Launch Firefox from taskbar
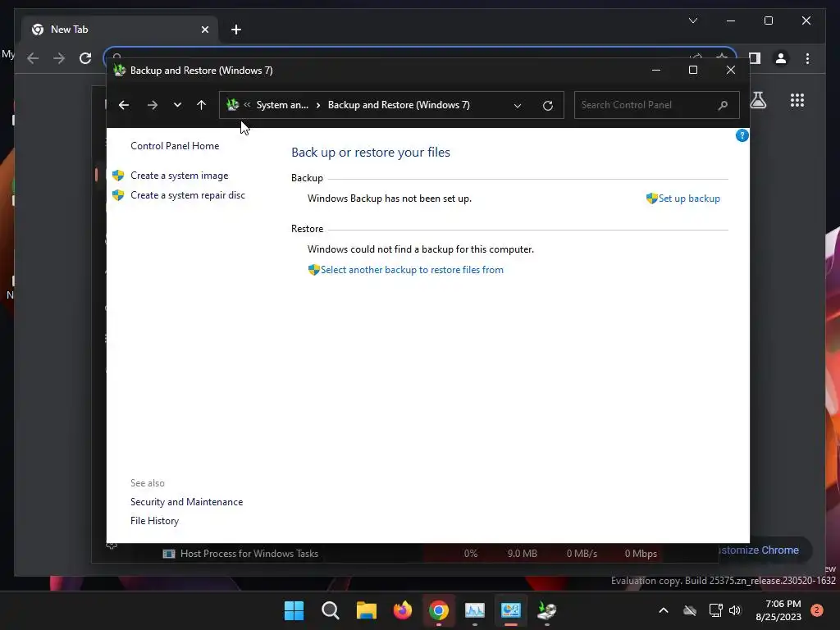The width and height of the screenshot is (840, 630). [402, 610]
